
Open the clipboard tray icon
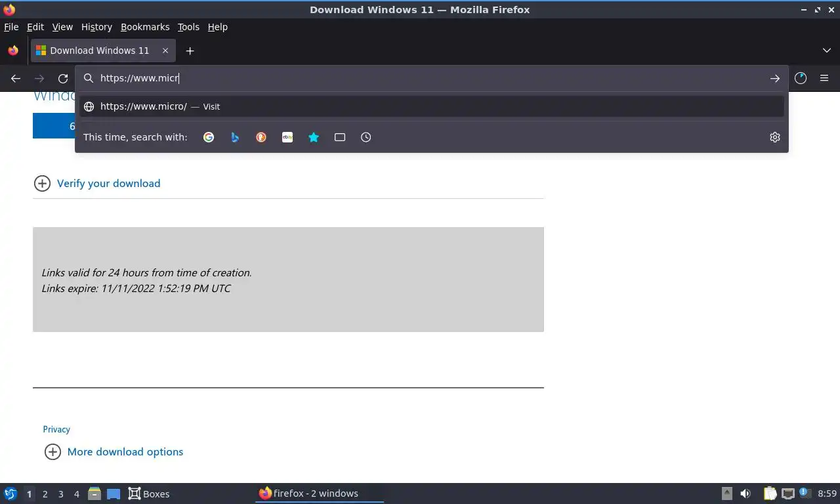click(x=770, y=493)
